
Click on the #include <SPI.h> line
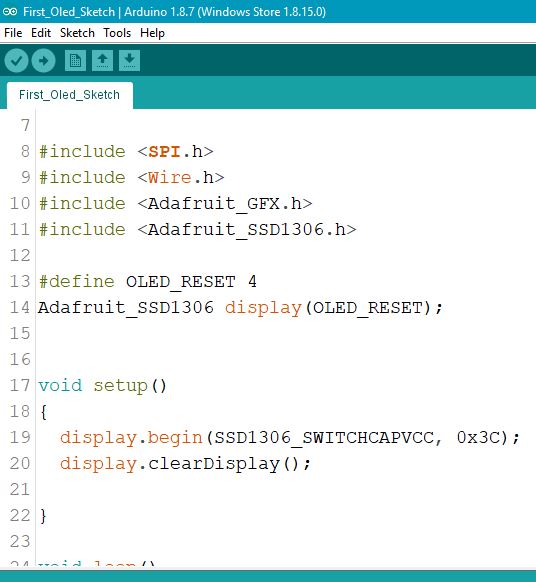click(126, 151)
